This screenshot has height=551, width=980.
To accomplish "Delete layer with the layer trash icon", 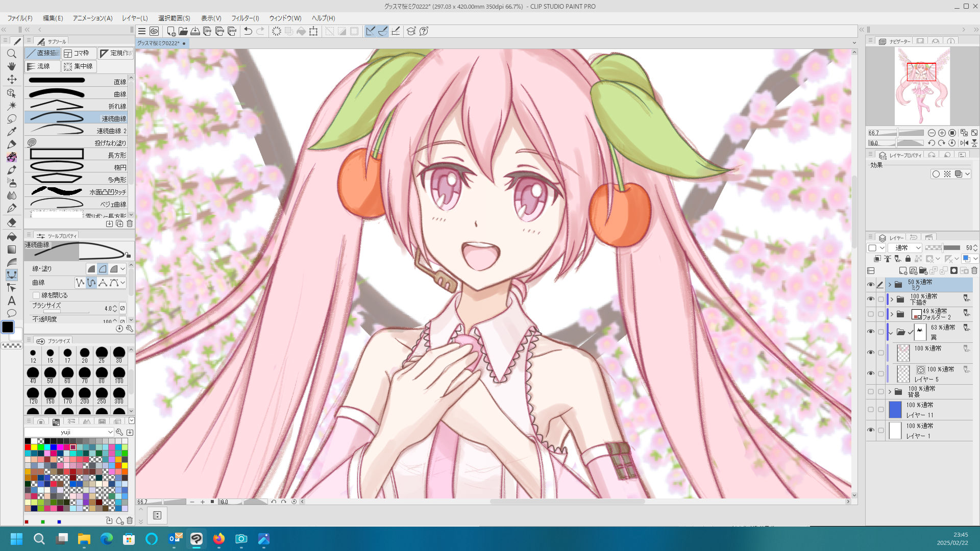I will coord(974,270).
